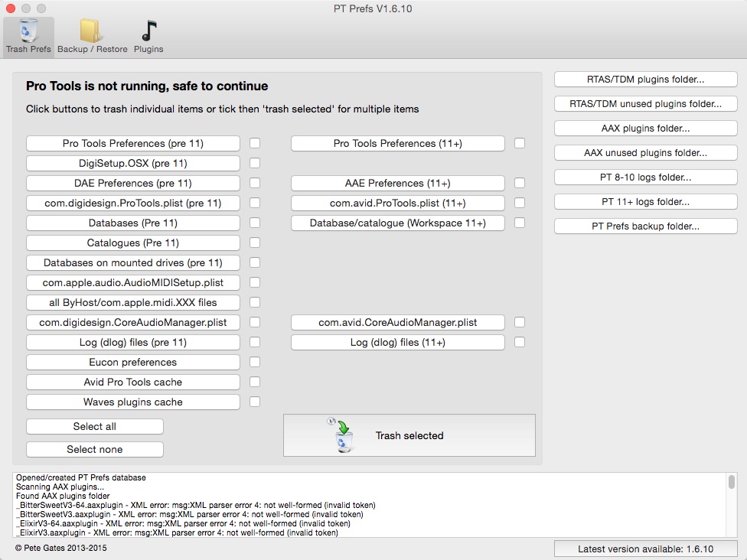Trash Pro Tools Preferences (pre 11)

(x=133, y=143)
